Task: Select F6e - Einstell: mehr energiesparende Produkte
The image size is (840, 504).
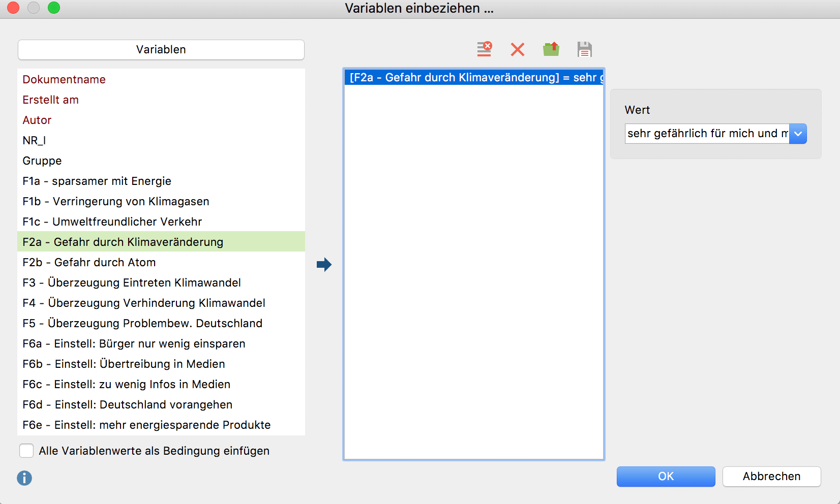Action: 161,425
